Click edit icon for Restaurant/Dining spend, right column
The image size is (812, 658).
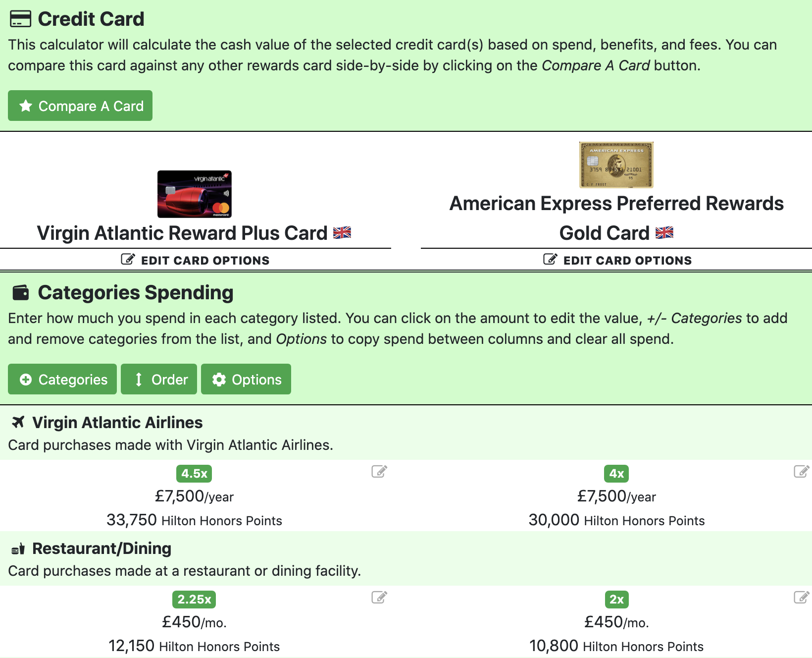tap(802, 597)
